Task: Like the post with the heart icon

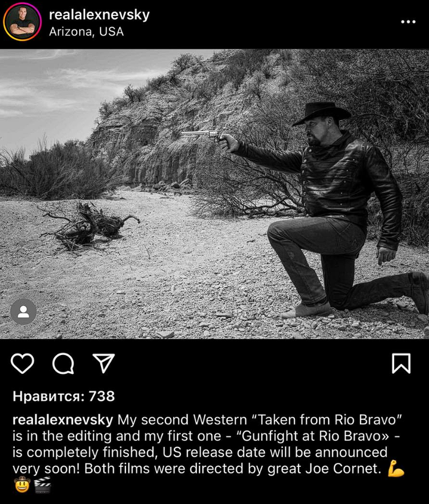Action: (x=22, y=363)
